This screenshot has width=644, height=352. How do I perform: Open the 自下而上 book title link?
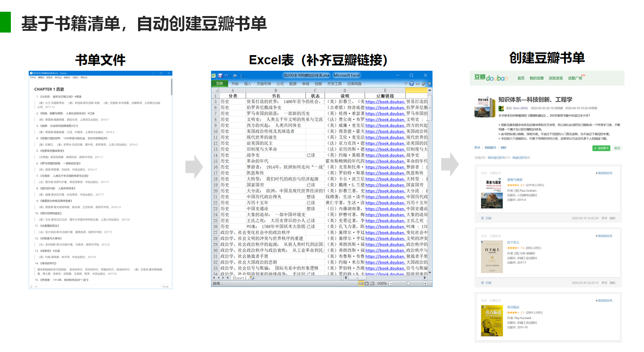tap(513, 242)
